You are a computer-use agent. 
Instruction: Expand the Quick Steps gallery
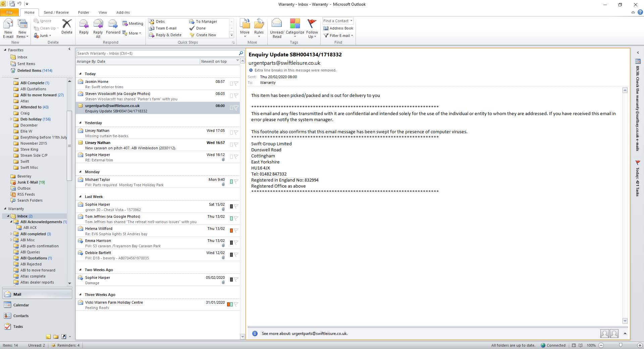point(231,35)
